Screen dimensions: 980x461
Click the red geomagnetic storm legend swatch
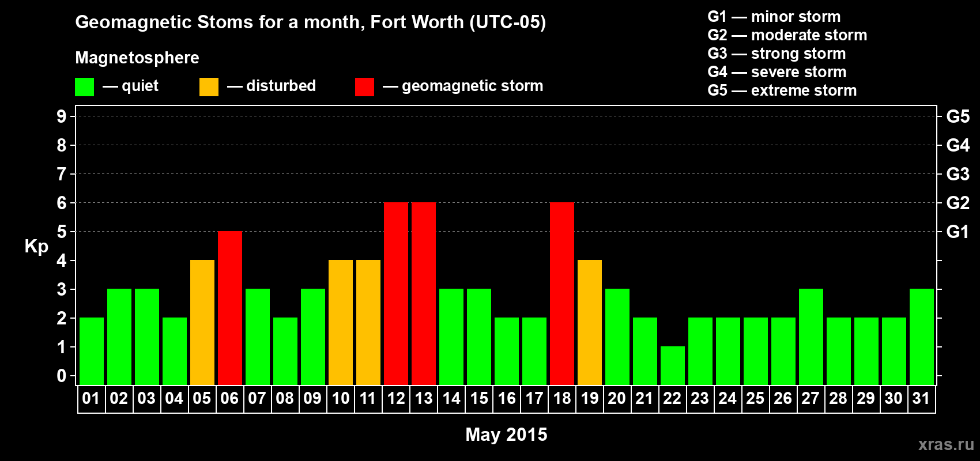coord(364,87)
